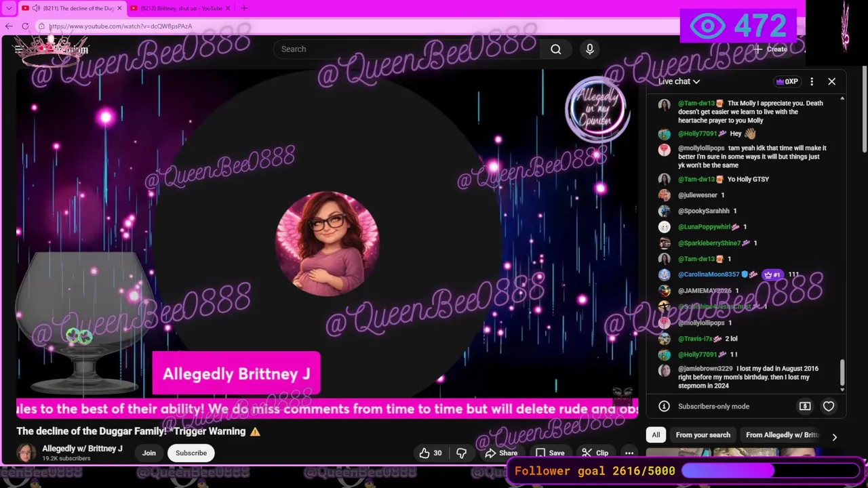Go back in browser history

pos(9,26)
